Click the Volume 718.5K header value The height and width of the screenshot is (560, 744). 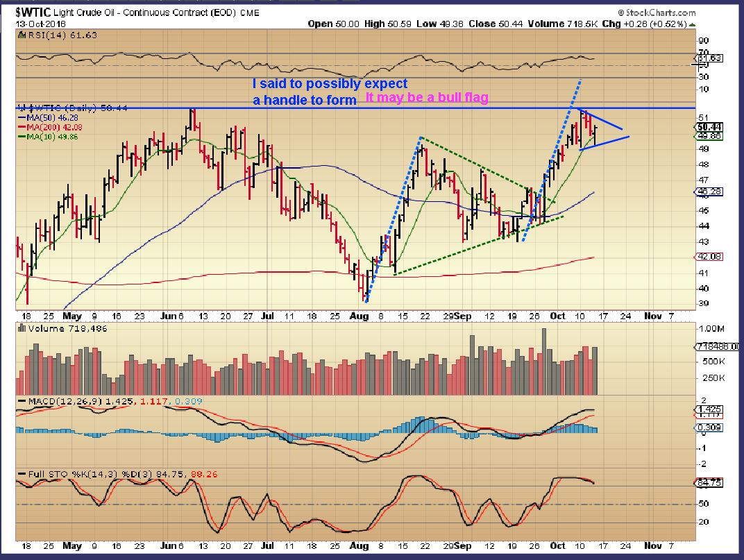pyautogui.click(x=562, y=24)
